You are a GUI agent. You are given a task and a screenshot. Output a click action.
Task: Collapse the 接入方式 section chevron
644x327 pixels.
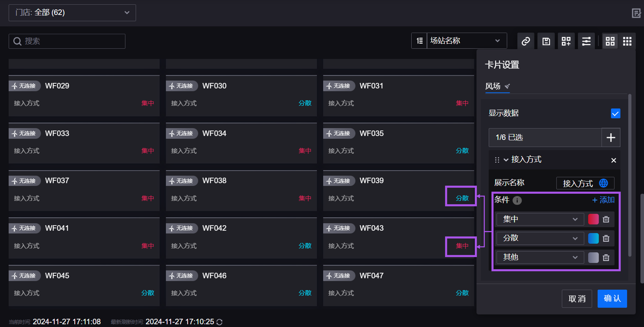click(x=506, y=160)
